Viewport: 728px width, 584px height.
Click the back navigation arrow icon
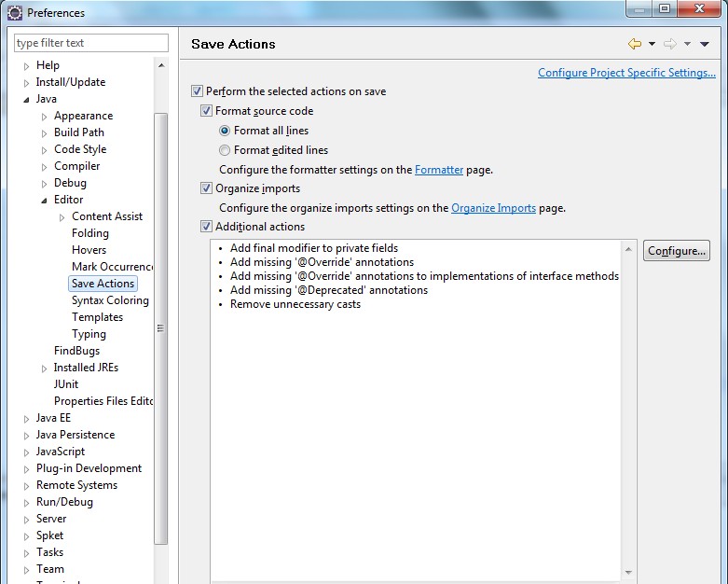click(x=635, y=44)
